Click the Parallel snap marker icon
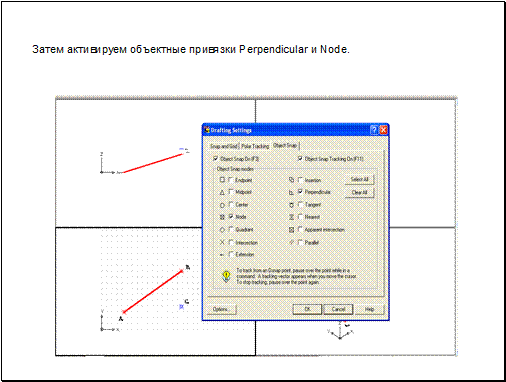 (x=291, y=242)
